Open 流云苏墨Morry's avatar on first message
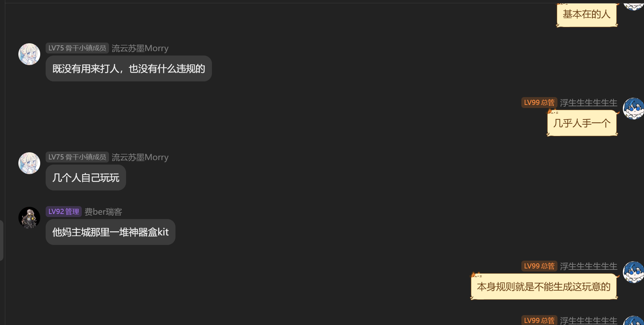Image resolution: width=644 pixels, height=325 pixels. (29, 54)
